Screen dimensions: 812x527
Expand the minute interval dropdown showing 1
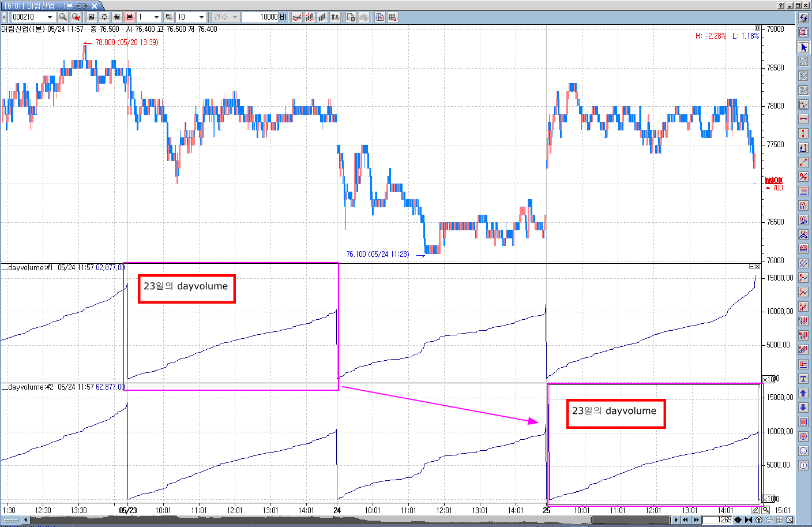point(156,17)
